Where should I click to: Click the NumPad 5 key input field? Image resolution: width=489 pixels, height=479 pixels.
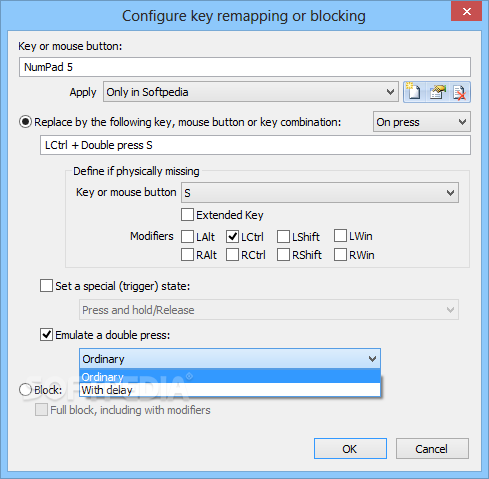(x=245, y=67)
